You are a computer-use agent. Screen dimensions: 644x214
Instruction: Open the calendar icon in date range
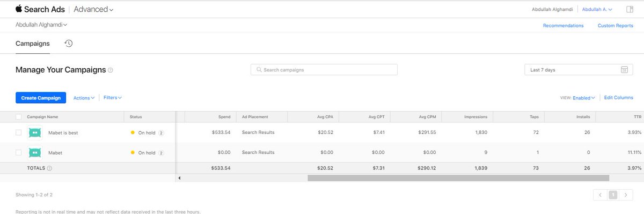tap(624, 70)
